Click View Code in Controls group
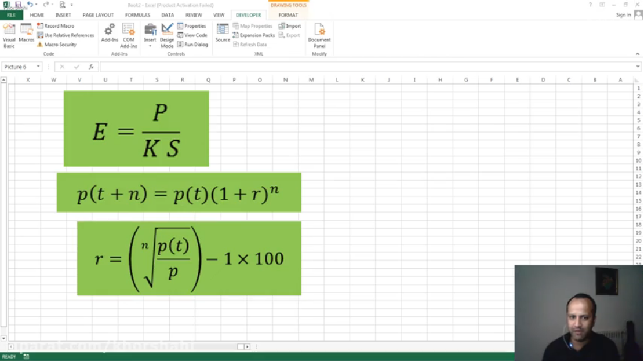644x362 pixels. pyautogui.click(x=192, y=35)
